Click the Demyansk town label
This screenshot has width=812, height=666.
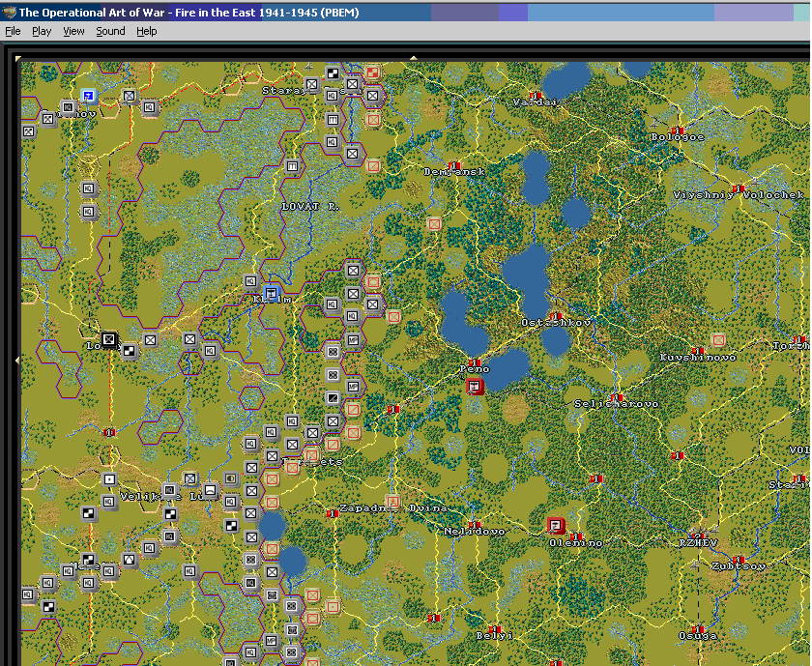454,171
